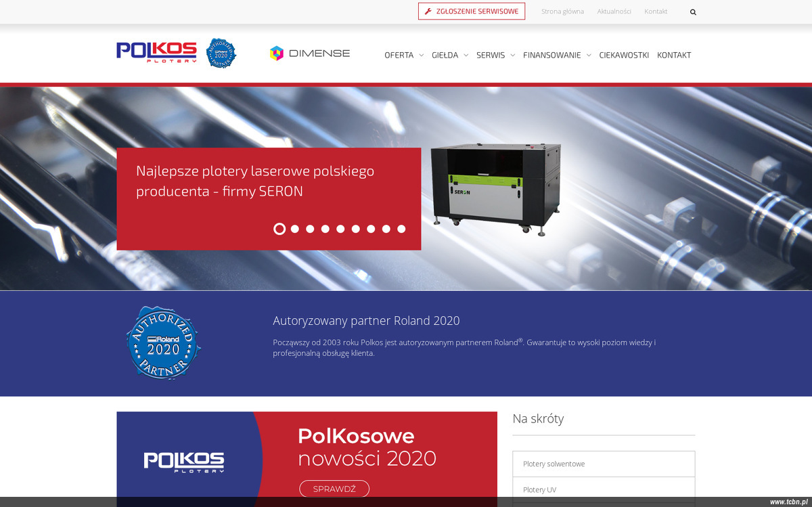Open the KONTAKT main menu item

pyautogui.click(x=674, y=56)
